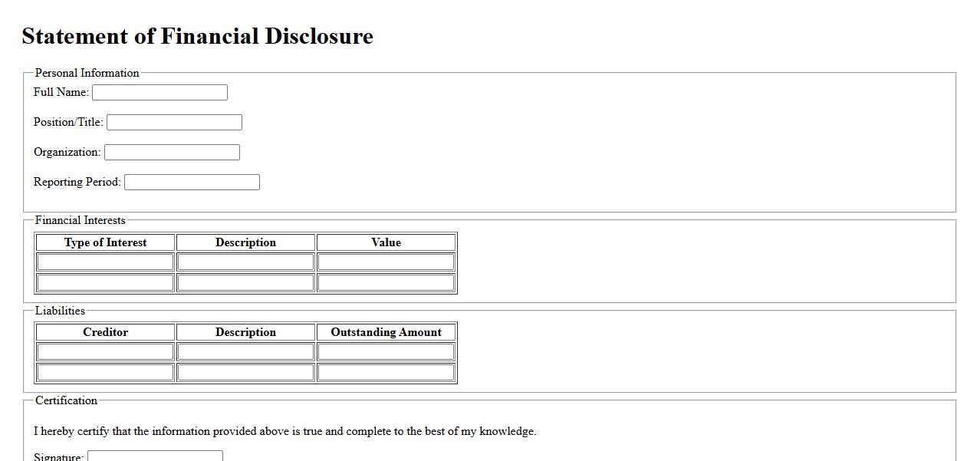Focus second row Outstanding Amount input
The height and width of the screenshot is (461, 980).
tap(386, 372)
